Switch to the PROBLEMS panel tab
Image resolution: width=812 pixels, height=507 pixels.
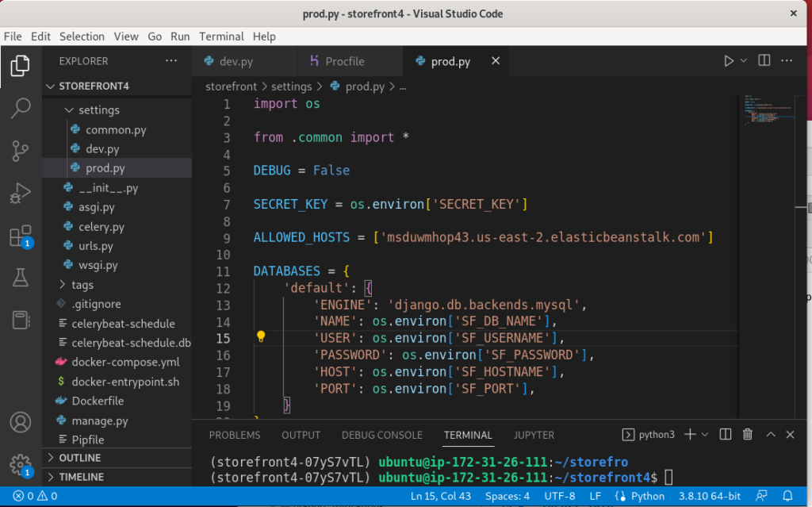click(x=235, y=435)
